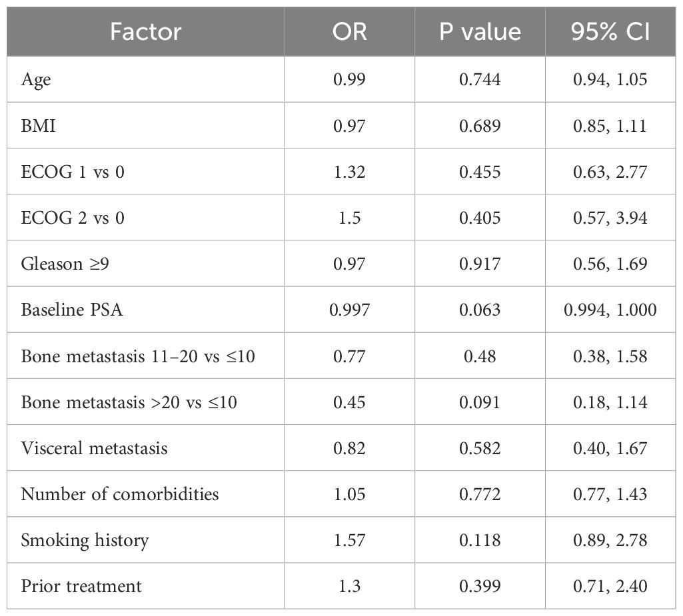Click the OR column header

pyautogui.click(x=348, y=32)
